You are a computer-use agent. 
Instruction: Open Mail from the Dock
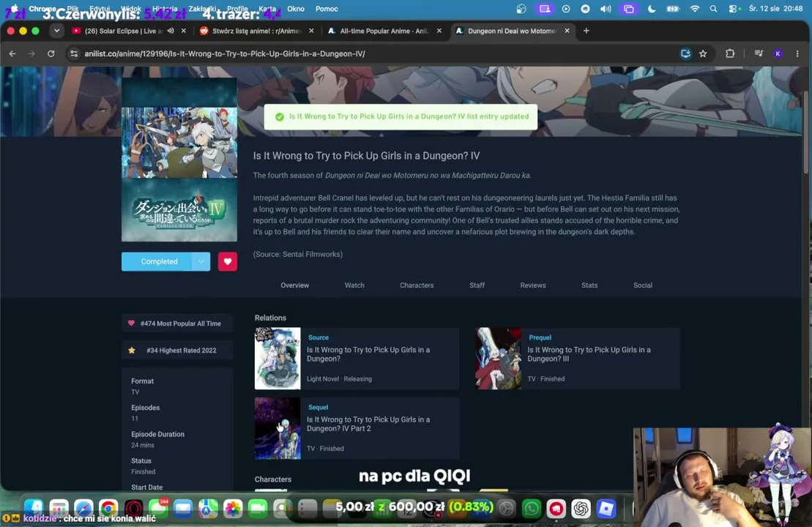[183, 509]
